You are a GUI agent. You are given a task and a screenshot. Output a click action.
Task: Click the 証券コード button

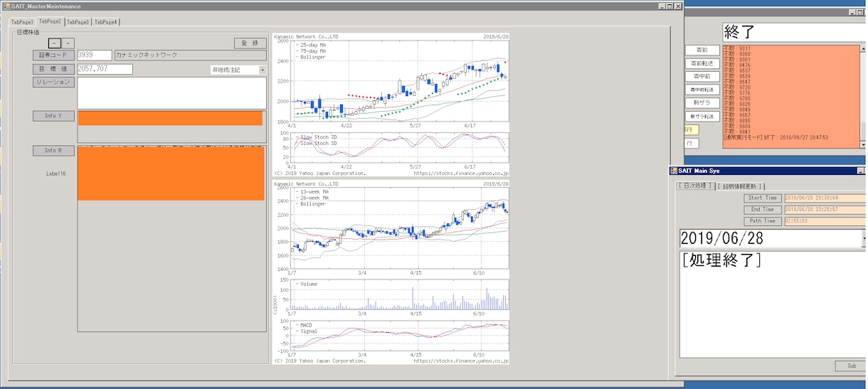(53, 55)
